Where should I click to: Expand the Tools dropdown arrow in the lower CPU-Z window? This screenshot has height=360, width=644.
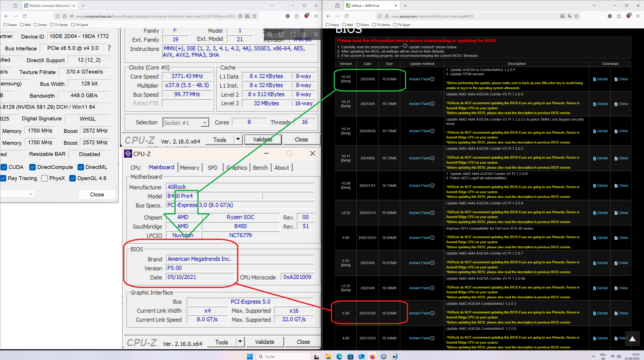240,342
